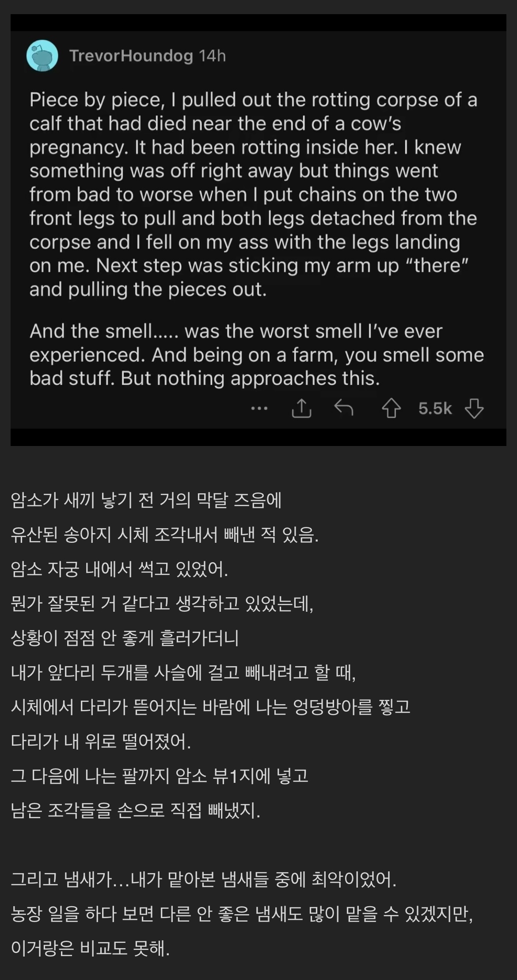The height and width of the screenshot is (980, 517).
Task: Click the line "상황이 점점 안 좋게 흘러가더니"
Action: click(x=125, y=638)
